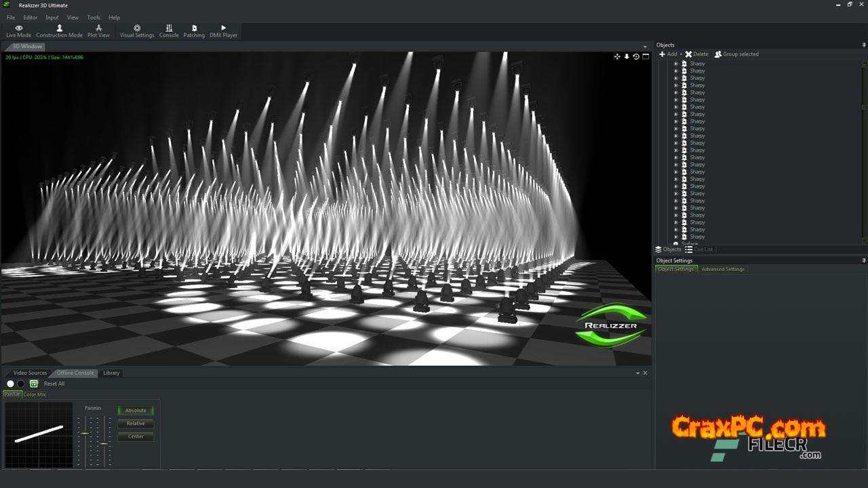Click the left Fannin slider handle

coord(85,433)
